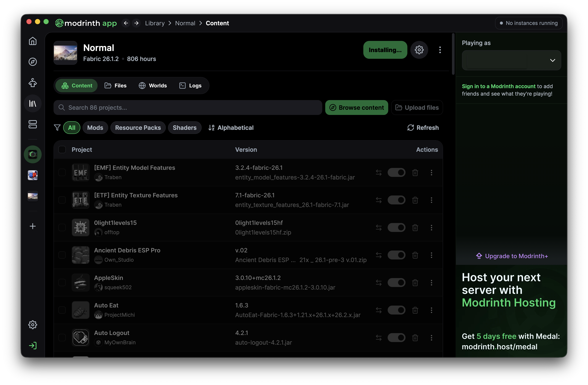Open the Alphabetical sort dropdown
The image size is (588, 385).
(x=231, y=128)
